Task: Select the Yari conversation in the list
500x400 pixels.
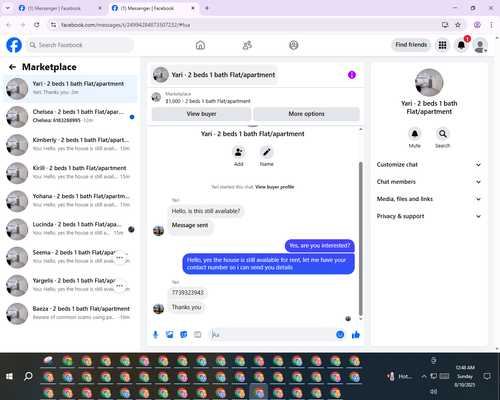Action: [70, 89]
